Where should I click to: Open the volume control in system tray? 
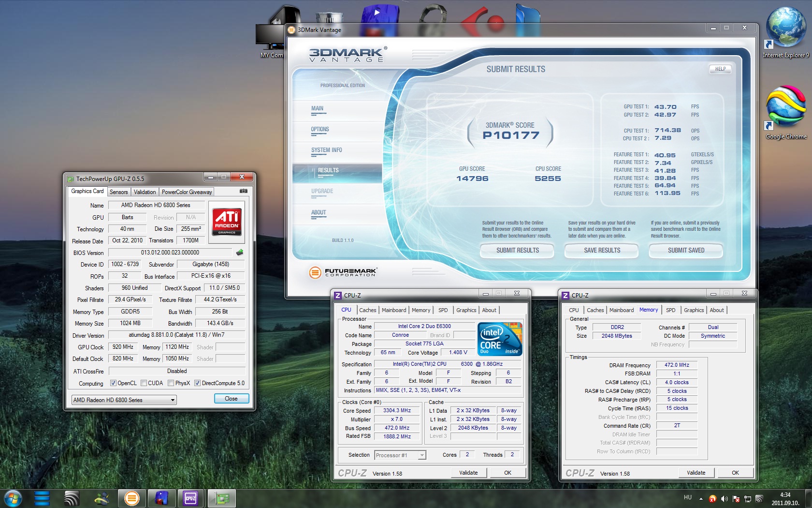coord(724,498)
